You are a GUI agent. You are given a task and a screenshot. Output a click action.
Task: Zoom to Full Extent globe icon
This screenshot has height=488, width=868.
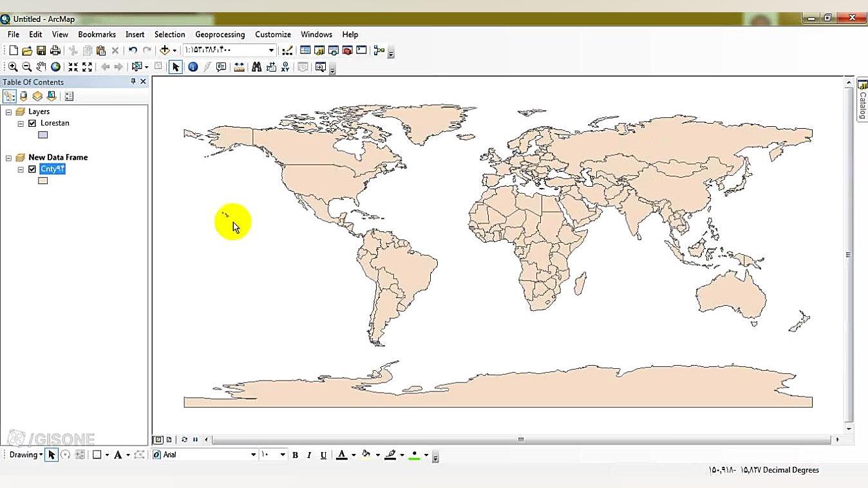[x=55, y=66]
